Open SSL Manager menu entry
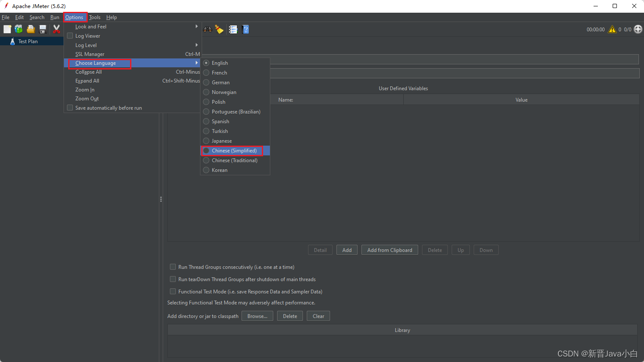The image size is (644, 362). coord(133,54)
